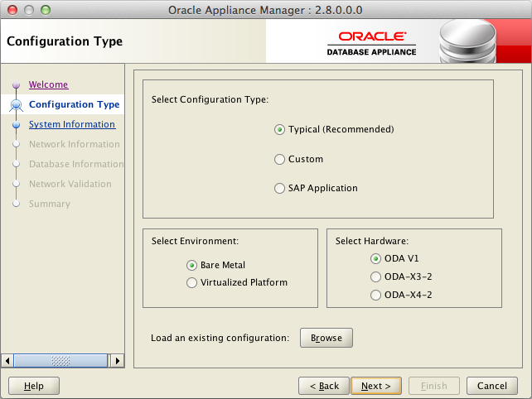Go to System Information step link

[x=72, y=124]
